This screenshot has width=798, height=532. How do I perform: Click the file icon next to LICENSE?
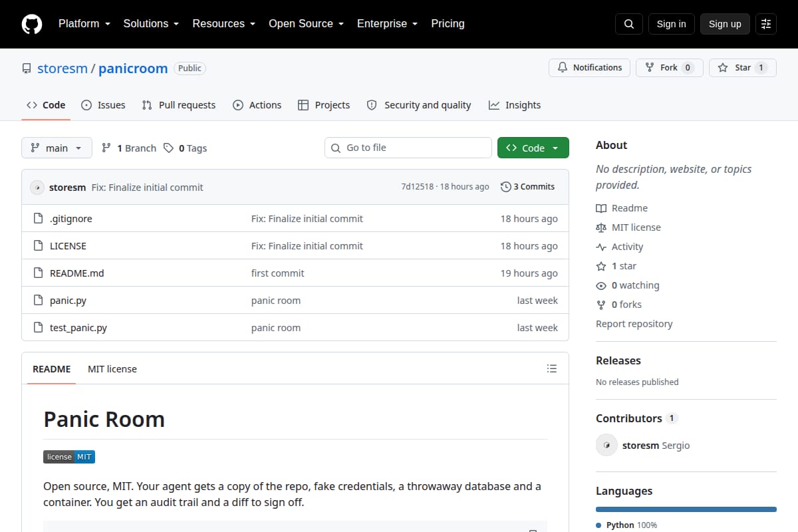pos(38,246)
